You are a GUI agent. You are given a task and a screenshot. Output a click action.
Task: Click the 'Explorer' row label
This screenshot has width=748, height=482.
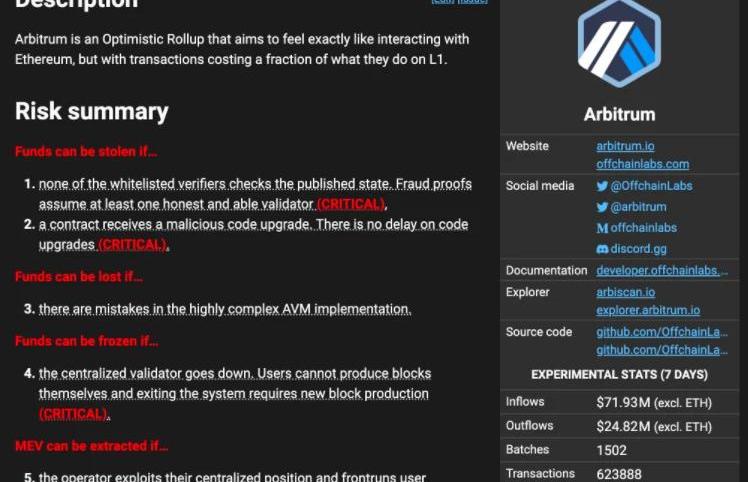pos(527,292)
